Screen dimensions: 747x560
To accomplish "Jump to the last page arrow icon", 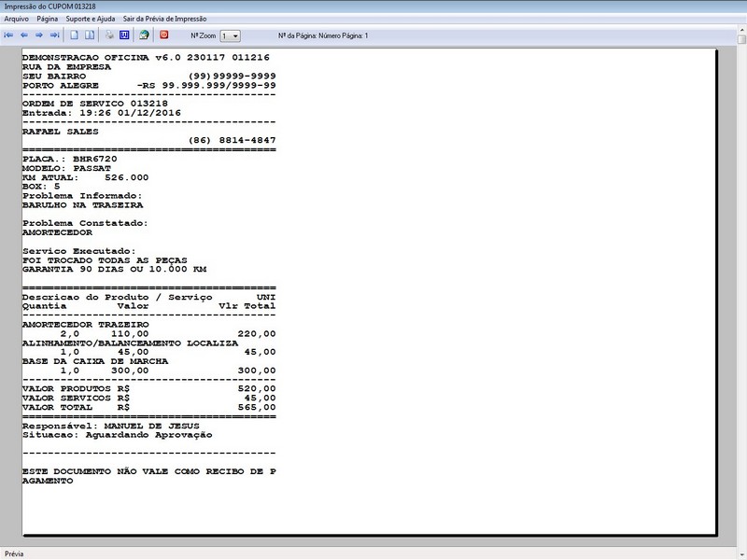I will pos(55,35).
